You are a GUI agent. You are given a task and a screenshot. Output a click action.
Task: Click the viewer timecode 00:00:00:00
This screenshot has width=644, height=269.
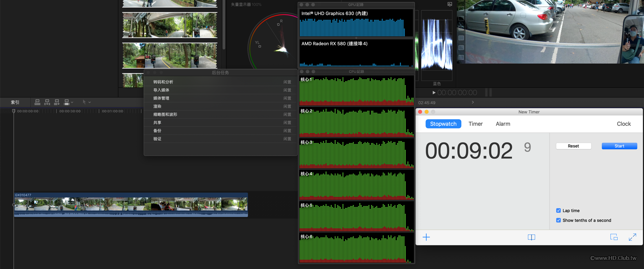pos(457,93)
